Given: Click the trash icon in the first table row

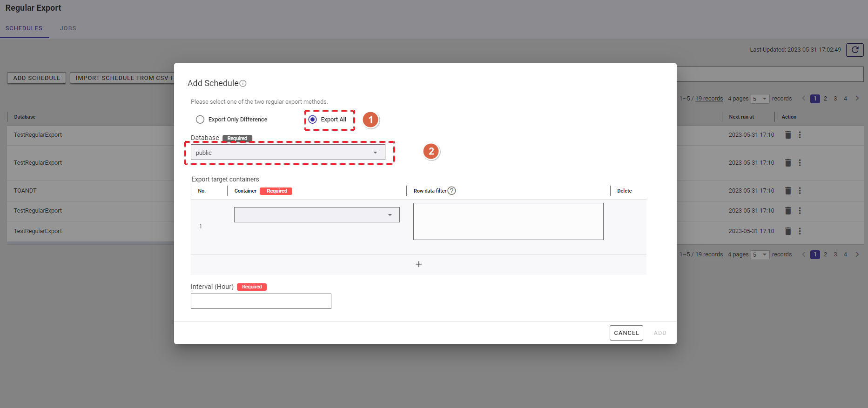Looking at the screenshot, I should point(788,135).
